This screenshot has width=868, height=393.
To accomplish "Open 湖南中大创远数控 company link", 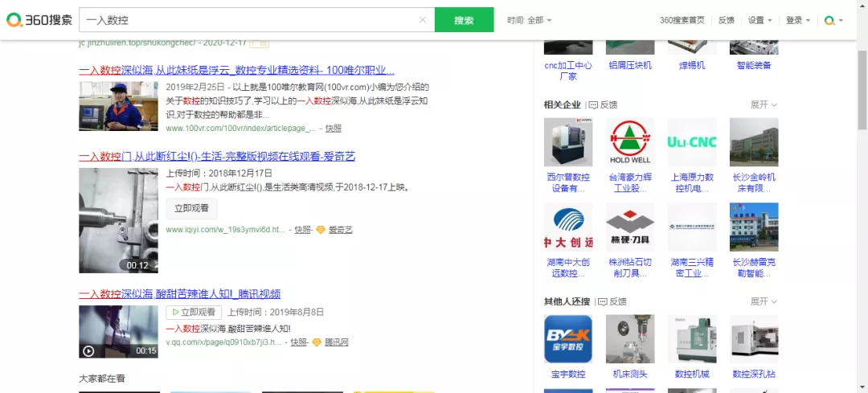I will click(x=568, y=268).
